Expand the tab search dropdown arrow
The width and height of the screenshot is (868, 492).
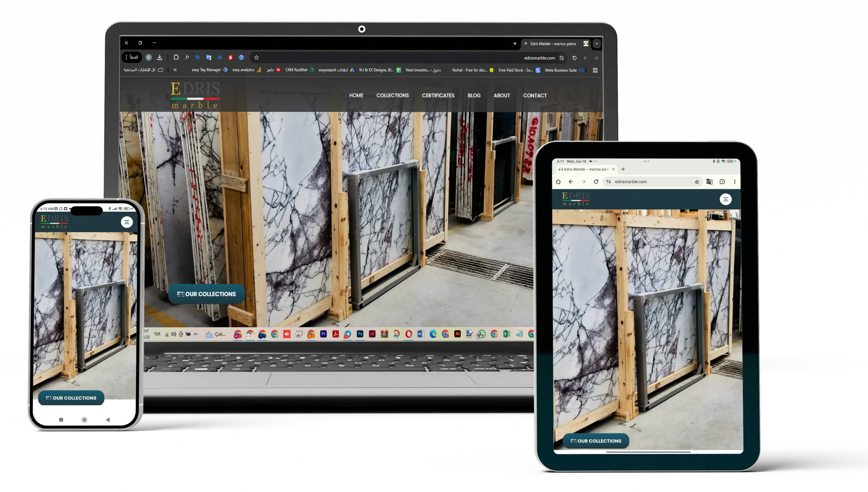597,44
